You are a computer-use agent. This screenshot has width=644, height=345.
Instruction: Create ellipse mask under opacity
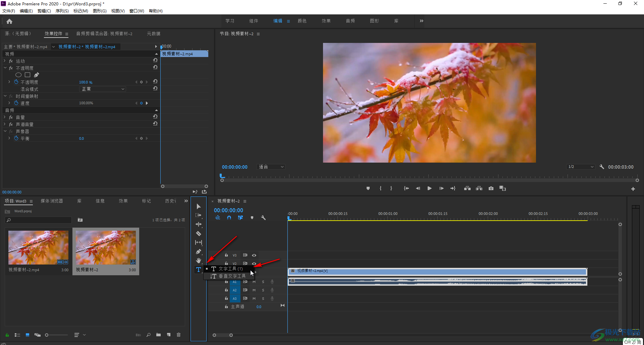(18, 75)
